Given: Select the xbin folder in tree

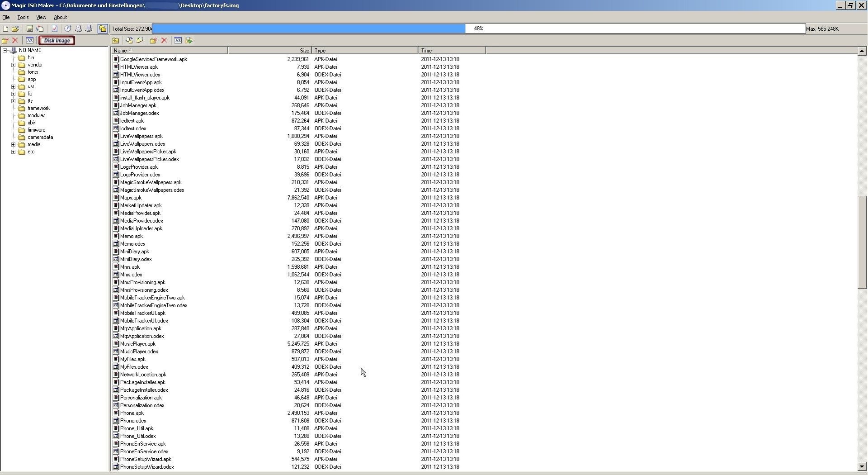Looking at the screenshot, I should (32, 123).
